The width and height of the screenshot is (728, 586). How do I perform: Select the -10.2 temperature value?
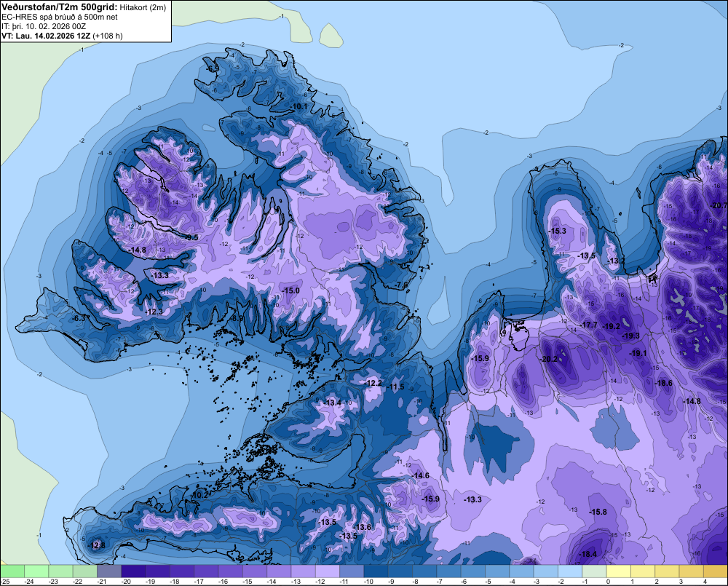pos(199,495)
